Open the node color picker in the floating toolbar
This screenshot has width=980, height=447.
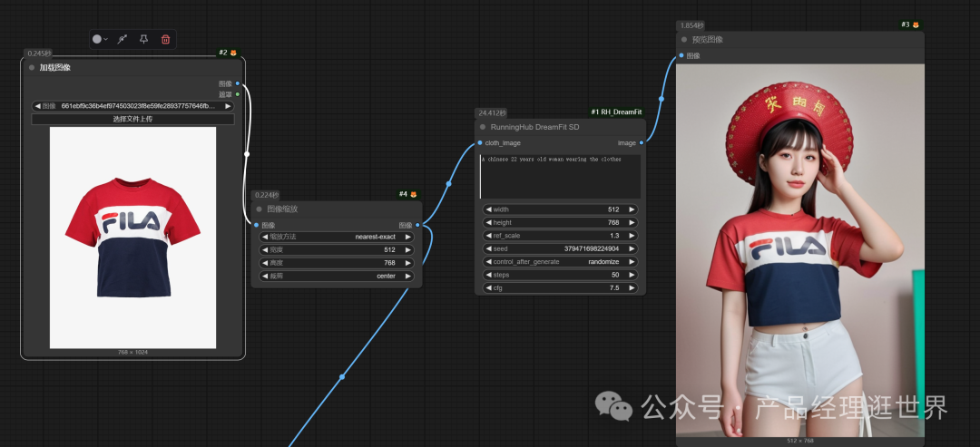pos(100,39)
